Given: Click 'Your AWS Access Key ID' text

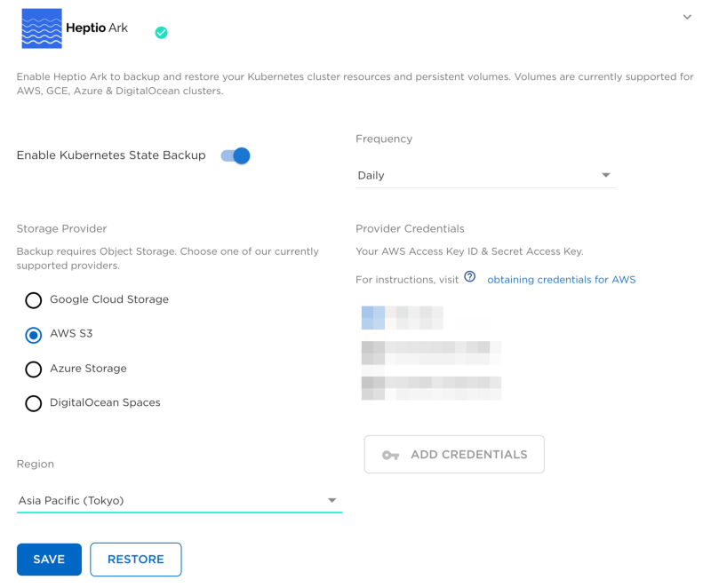Looking at the screenshot, I should pos(469,251).
